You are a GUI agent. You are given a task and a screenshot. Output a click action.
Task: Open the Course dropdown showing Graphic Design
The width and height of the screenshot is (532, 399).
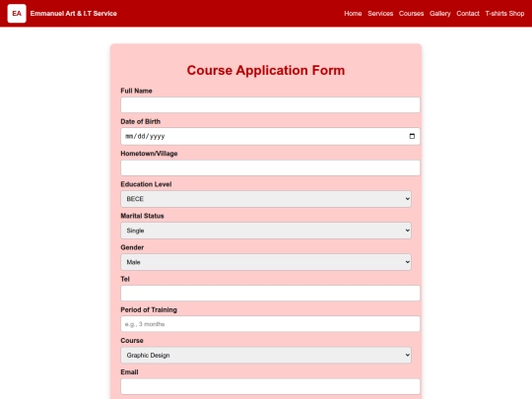(266, 356)
